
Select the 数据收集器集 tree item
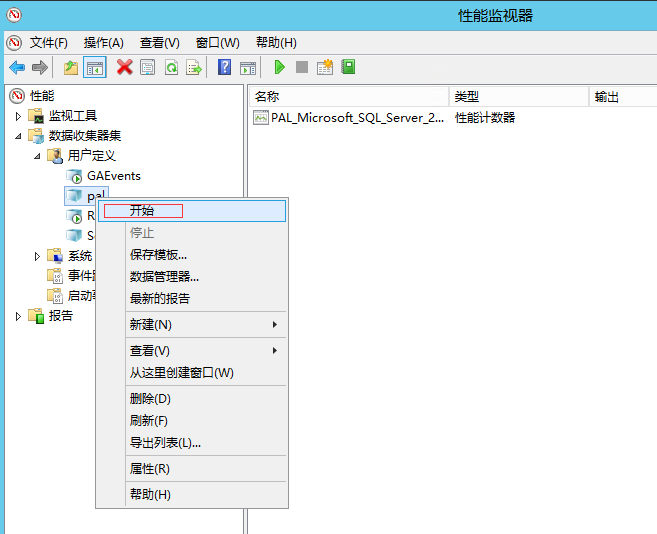click(85, 136)
